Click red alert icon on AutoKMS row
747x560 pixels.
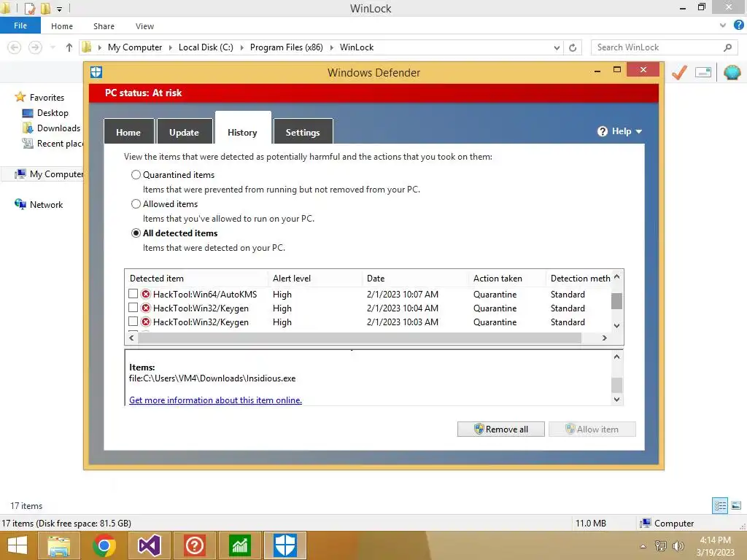146,295
